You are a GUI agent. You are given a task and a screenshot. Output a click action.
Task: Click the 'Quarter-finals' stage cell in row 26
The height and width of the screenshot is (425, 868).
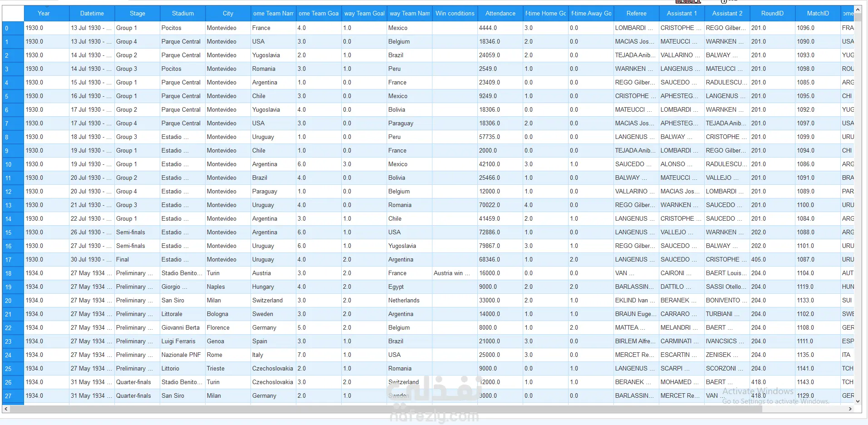pyautogui.click(x=137, y=382)
